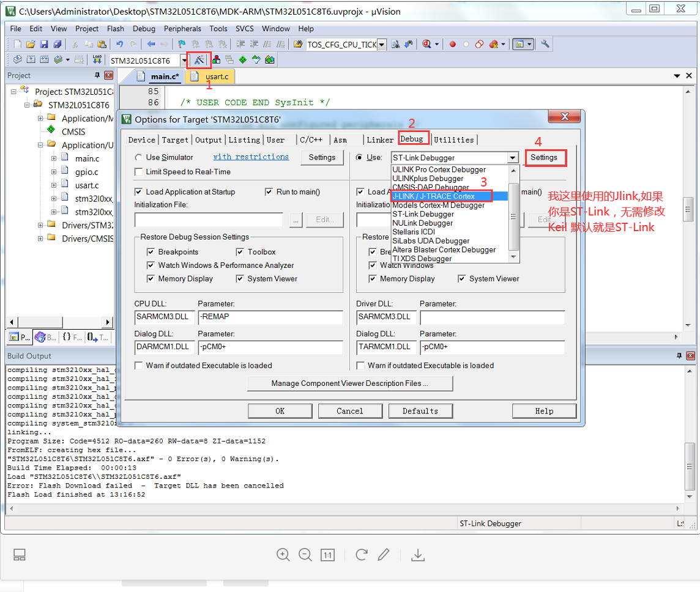Open editor tab list dropdown arrow

pyautogui.click(x=677, y=76)
